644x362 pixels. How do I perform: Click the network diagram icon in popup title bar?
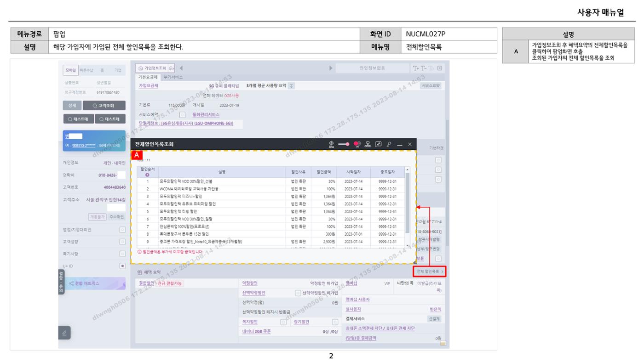(x=368, y=144)
